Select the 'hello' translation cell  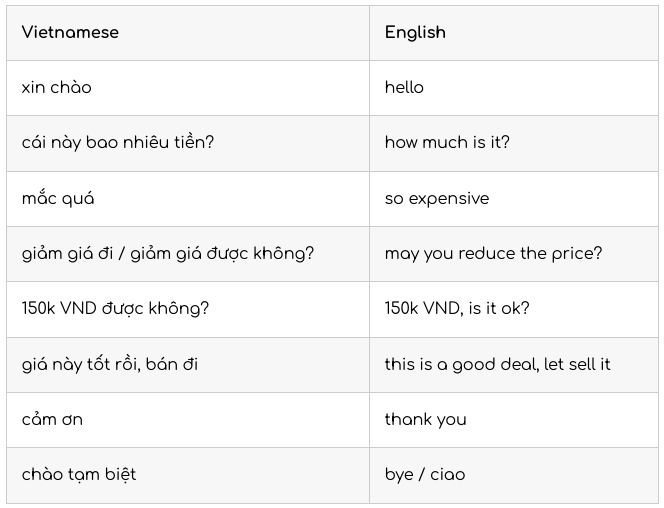click(514, 88)
